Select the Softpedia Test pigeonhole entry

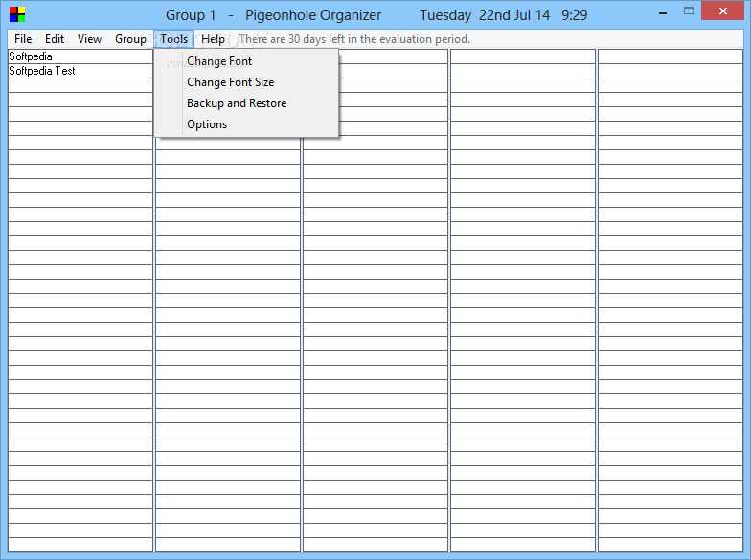click(80, 71)
